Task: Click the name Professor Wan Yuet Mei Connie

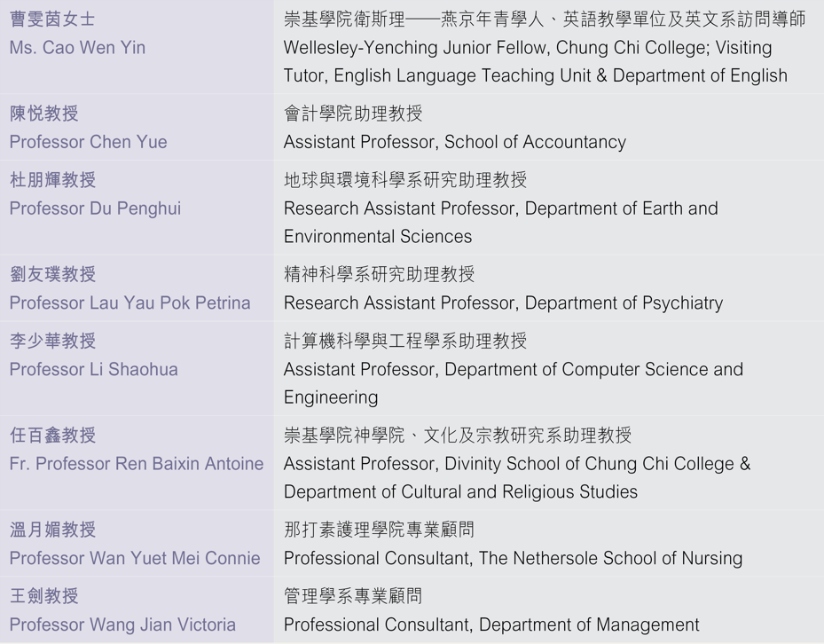Action: (135, 558)
